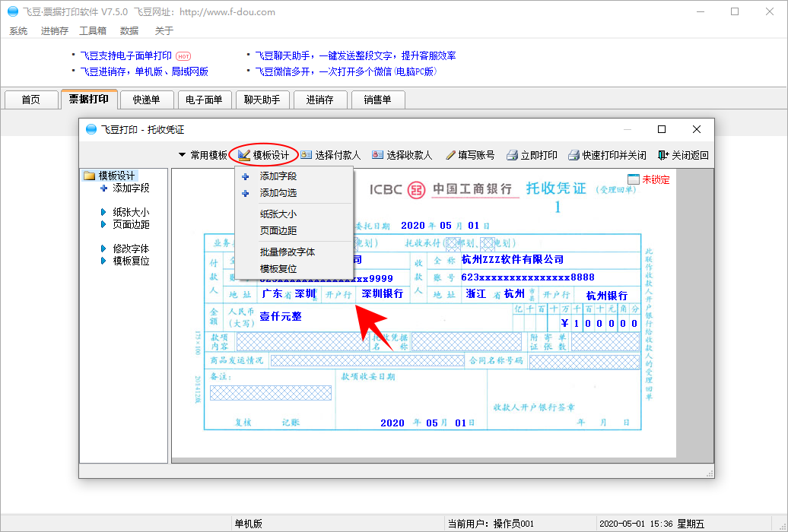This screenshot has height=532, width=788.
Task: Click the 深圳银行 payer bank field
Action: click(383, 294)
